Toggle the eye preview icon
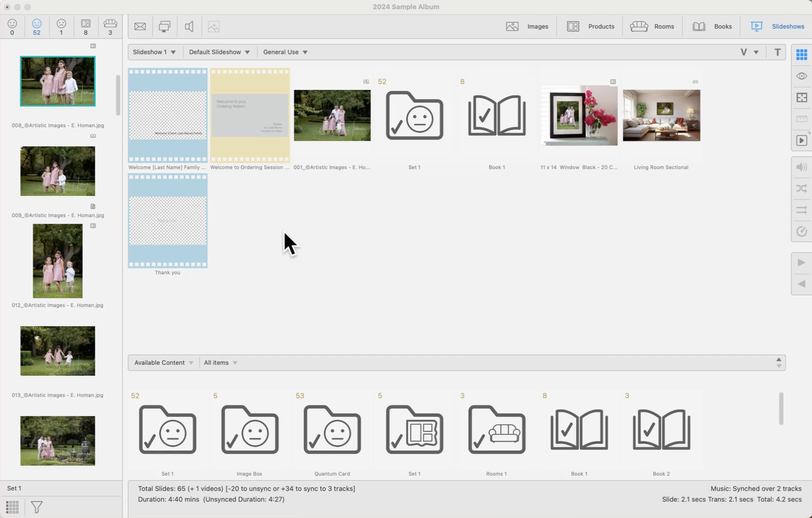This screenshot has height=518, width=812. tap(801, 76)
